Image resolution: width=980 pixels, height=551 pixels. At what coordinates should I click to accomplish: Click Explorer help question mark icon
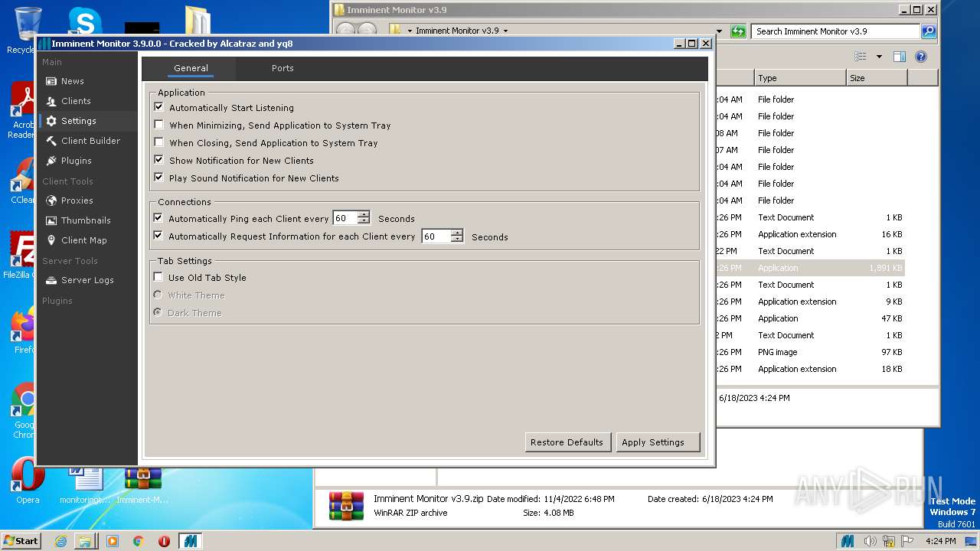pyautogui.click(x=921, y=57)
